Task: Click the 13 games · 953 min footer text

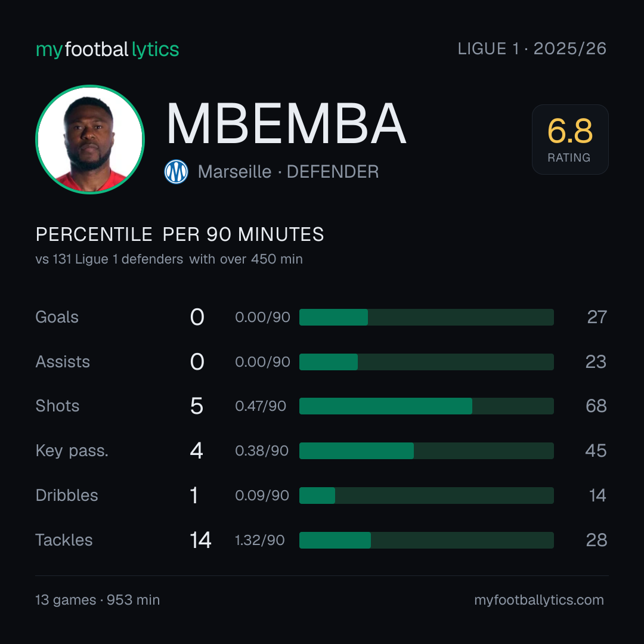Action: (x=97, y=600)
